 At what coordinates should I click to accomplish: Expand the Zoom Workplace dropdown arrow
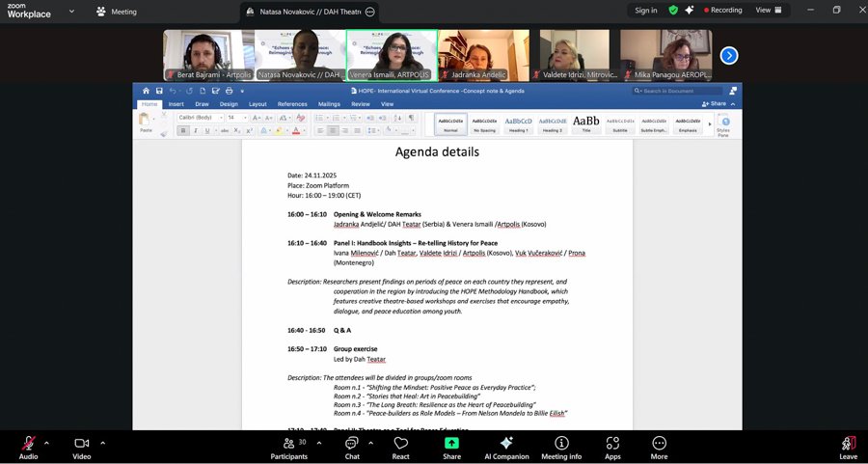[x=67, y=12]
